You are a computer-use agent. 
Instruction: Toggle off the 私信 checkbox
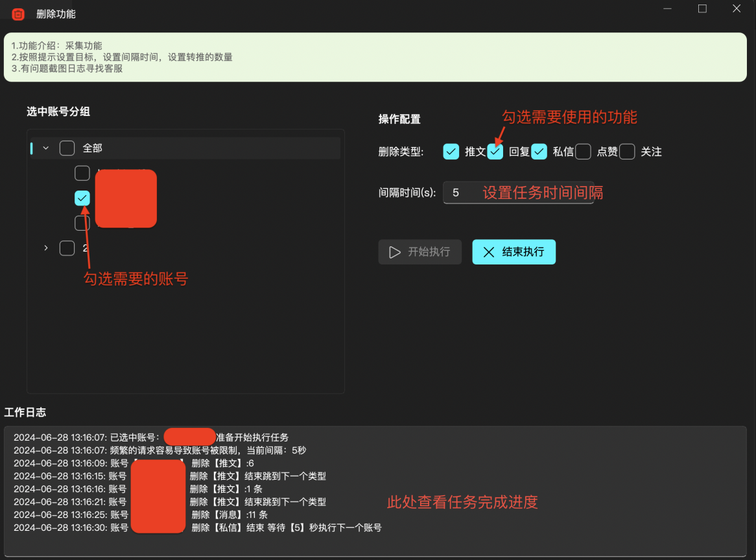[539, 152]
